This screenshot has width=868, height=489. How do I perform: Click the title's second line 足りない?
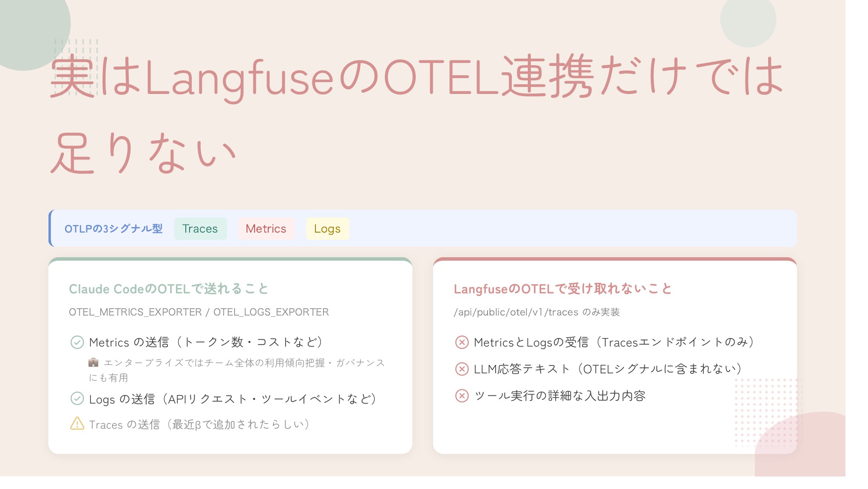143,153
